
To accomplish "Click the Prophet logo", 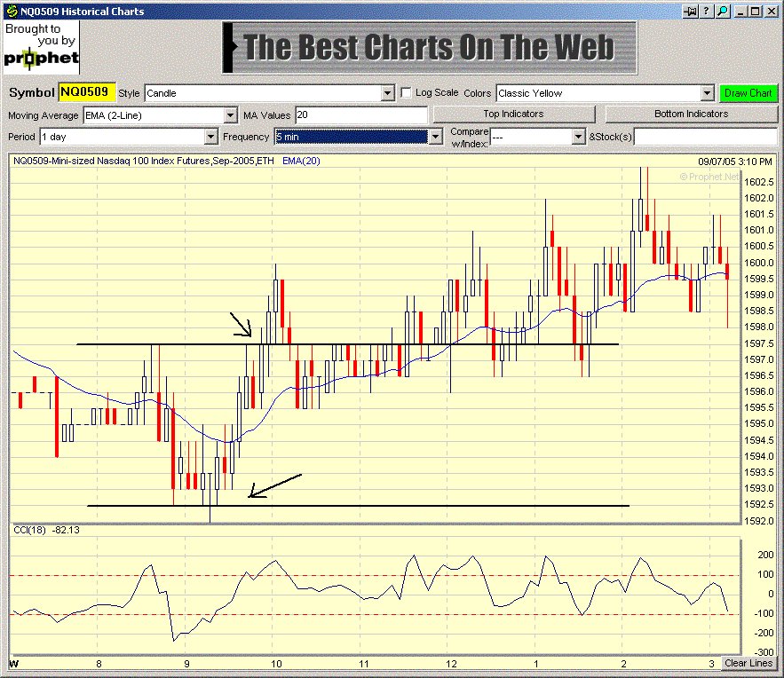I will tap(41, 59).
